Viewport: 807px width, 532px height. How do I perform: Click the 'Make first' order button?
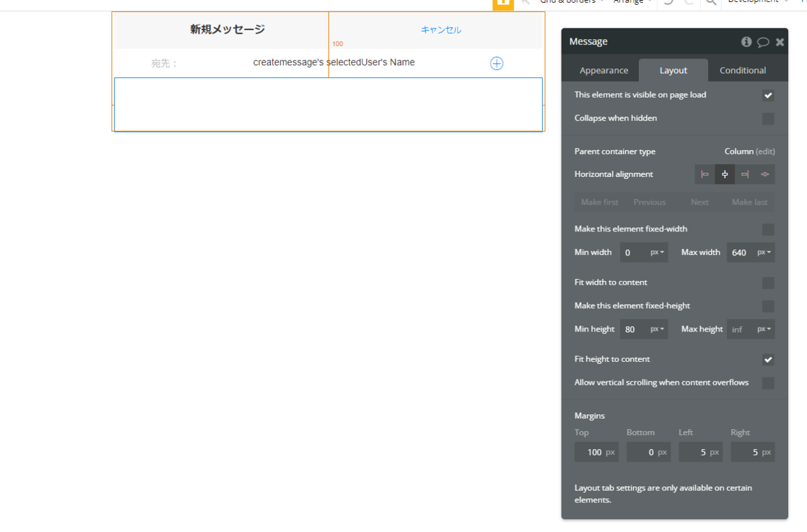coord(599,202)
